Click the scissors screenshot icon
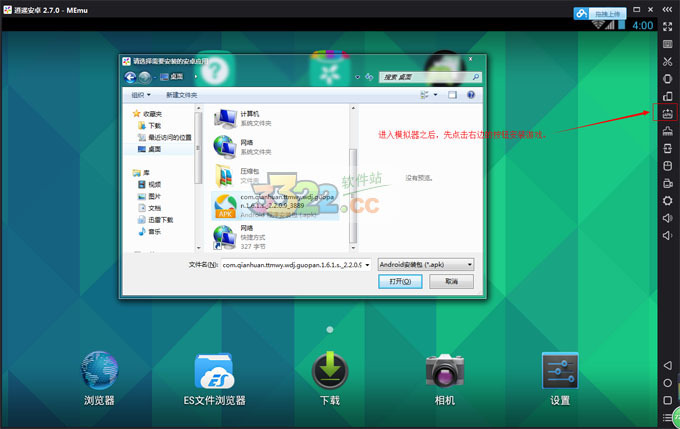Screen dimensions: 680x429 tap(667, 62)
